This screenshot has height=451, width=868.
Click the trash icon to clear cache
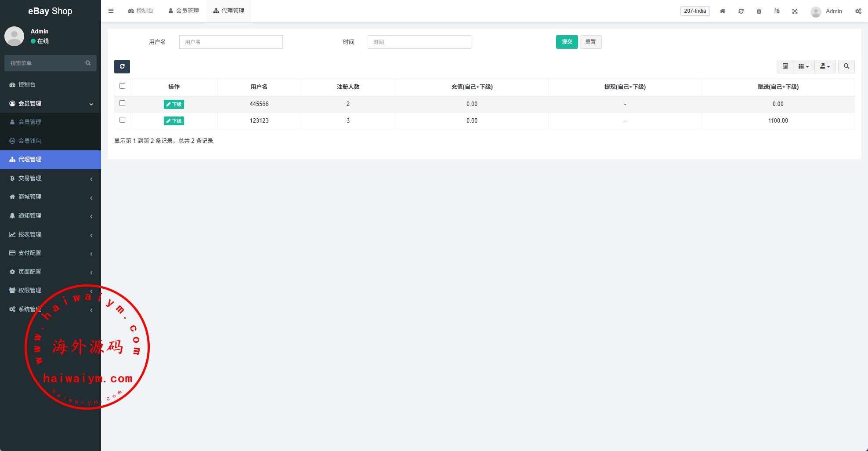tap(759, 11)
